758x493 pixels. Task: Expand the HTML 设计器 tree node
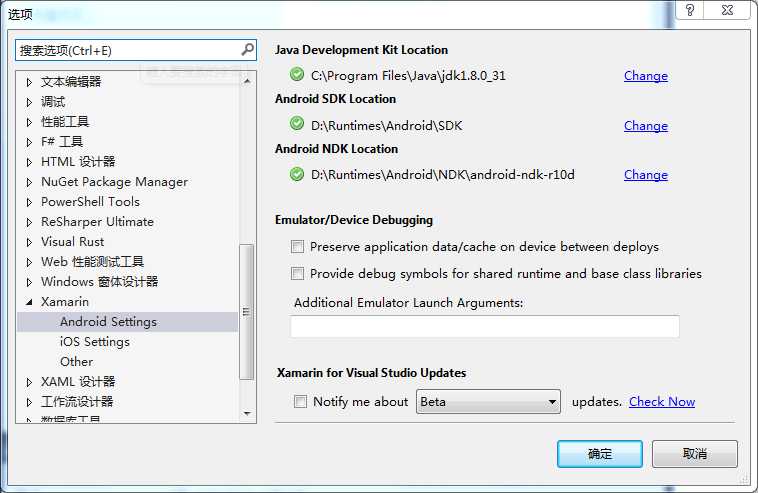(29, 162)
